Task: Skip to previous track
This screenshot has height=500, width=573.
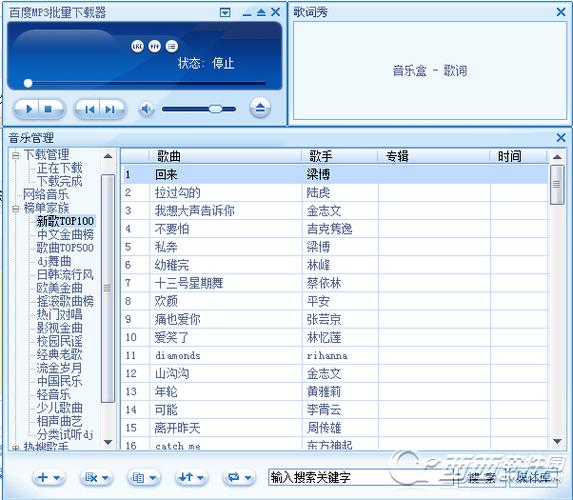Action: (89, 109)
